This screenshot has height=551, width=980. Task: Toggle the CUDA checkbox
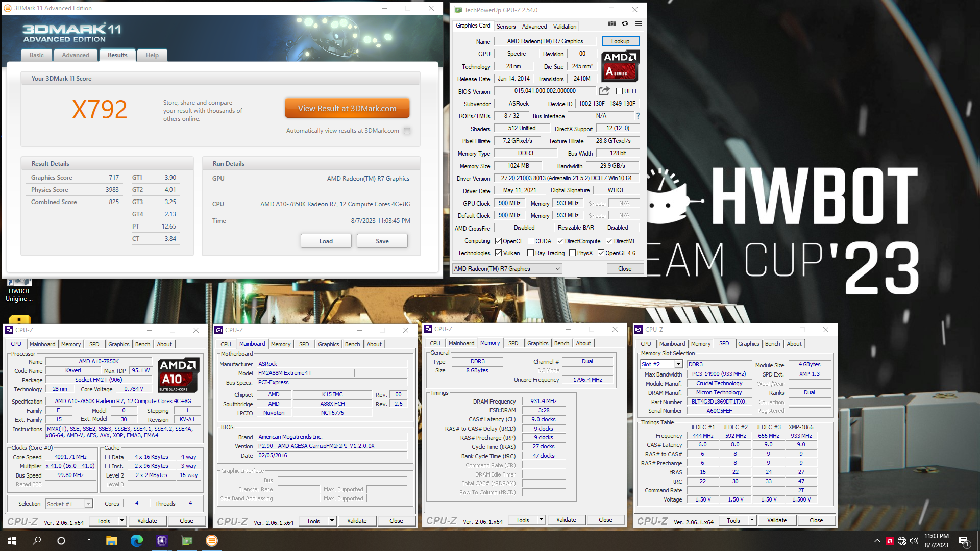tap(531, 241)
